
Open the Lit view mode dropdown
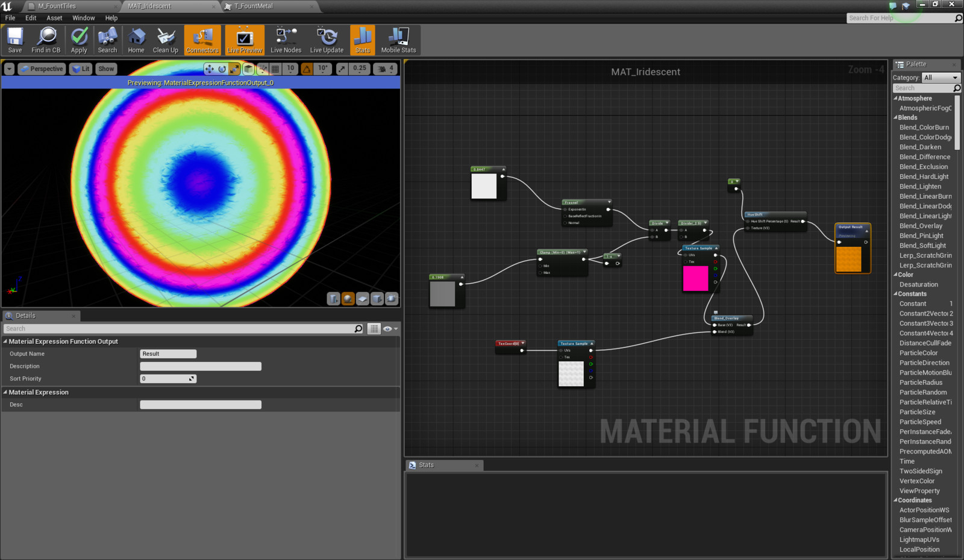81,69
